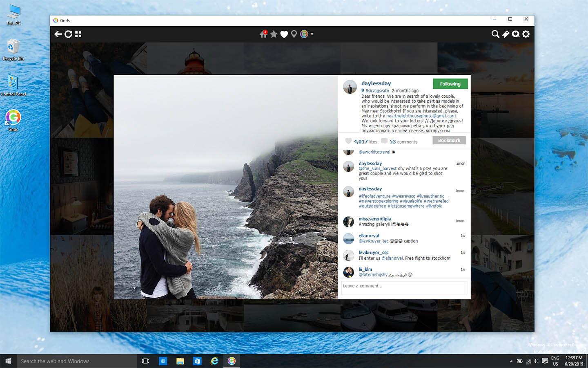Open search with the magnifier icon
Image resolution: width=588 pixels, height=368 pixels.
coord(495,34)
